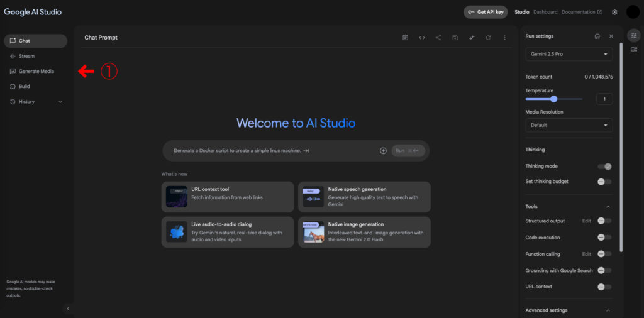Enable the Function calling toggle

coord(604,254)
